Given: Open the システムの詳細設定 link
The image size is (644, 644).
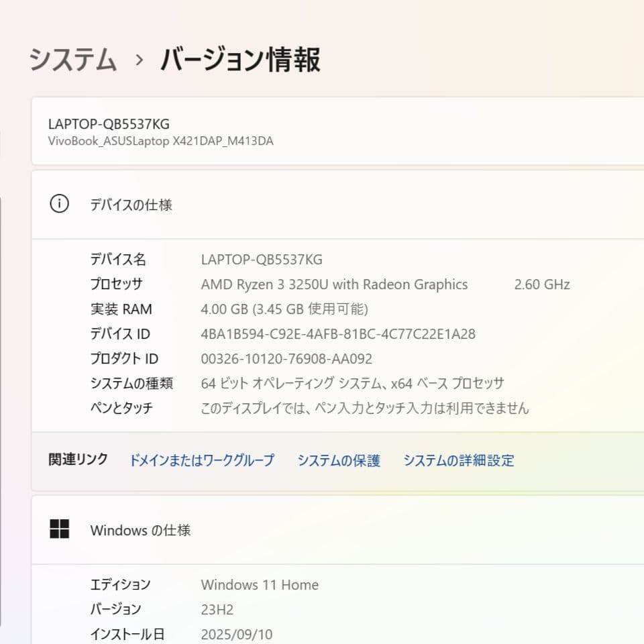Looking at the screenshot, I should 459,461.
